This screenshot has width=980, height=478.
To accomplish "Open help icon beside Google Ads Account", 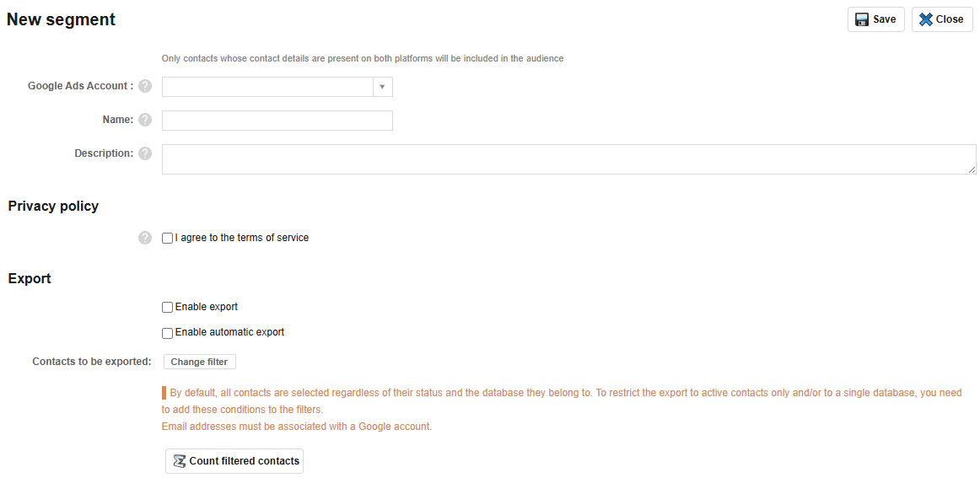I will 145,86.
